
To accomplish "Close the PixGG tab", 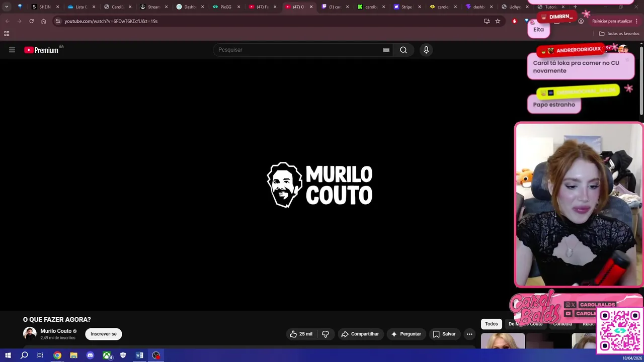I will click(238, 7).
